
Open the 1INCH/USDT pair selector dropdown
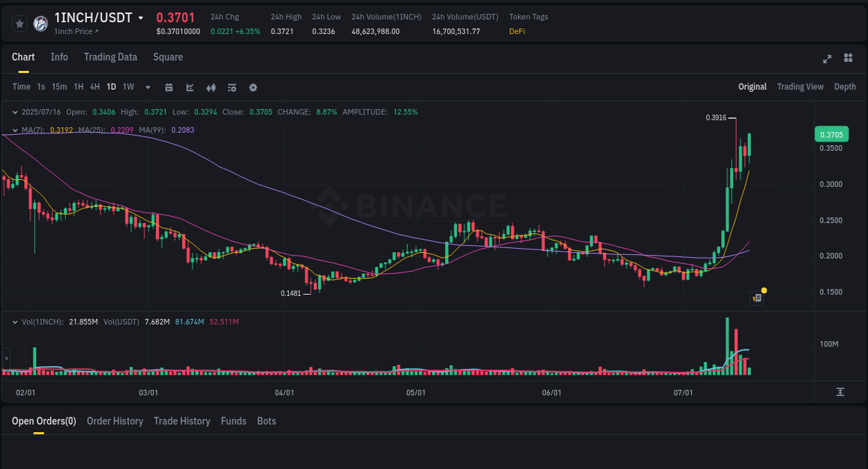[x=142, y=17]
